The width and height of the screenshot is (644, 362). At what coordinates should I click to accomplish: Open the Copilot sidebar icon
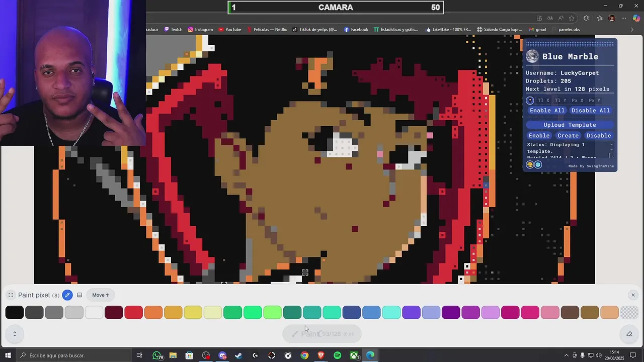[636, 18]
